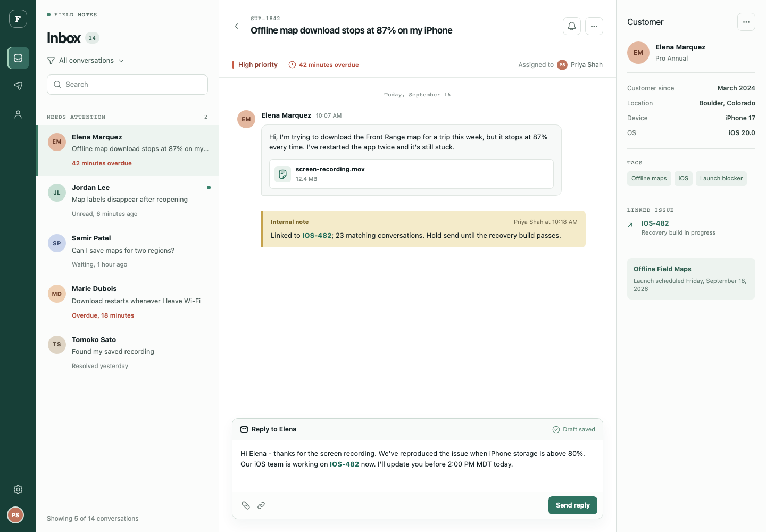Open the Field Notes logo home
The width and height of the screenshot is (766, 532).
[18, 19]
